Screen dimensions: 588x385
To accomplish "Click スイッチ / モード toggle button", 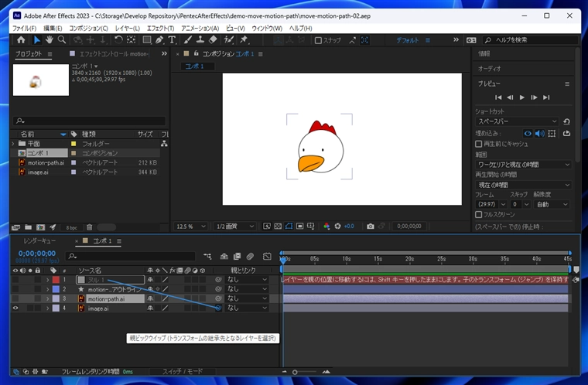I will tap(183, 372).
